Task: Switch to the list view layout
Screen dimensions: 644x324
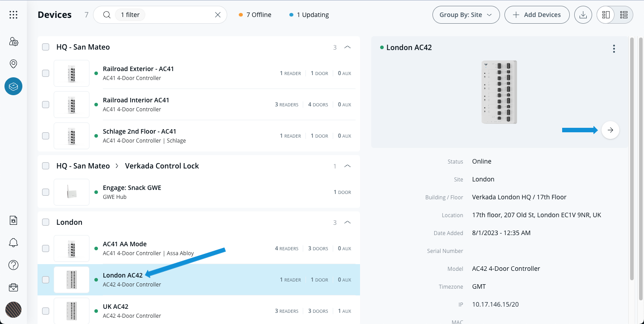Action: (624, 15)
